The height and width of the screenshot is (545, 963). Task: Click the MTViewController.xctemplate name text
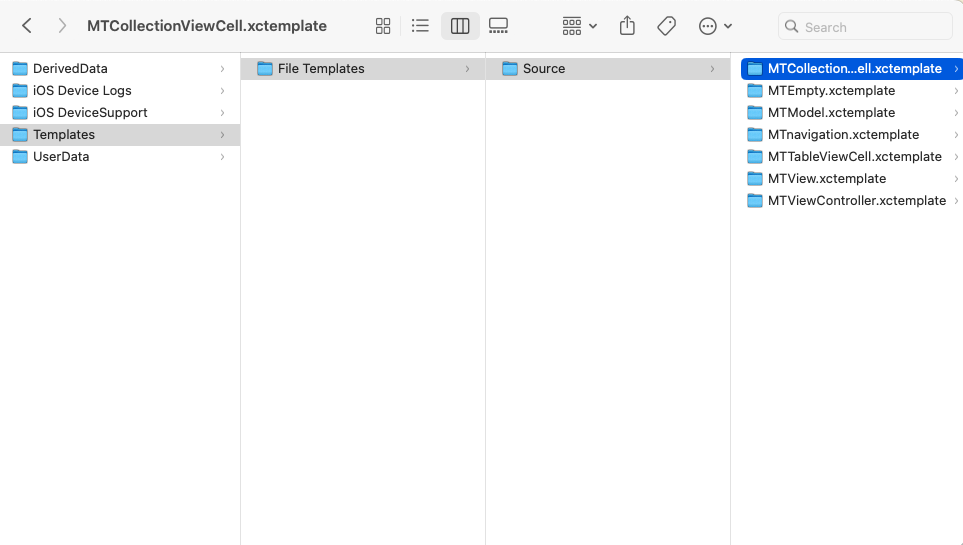click(857, 201)
